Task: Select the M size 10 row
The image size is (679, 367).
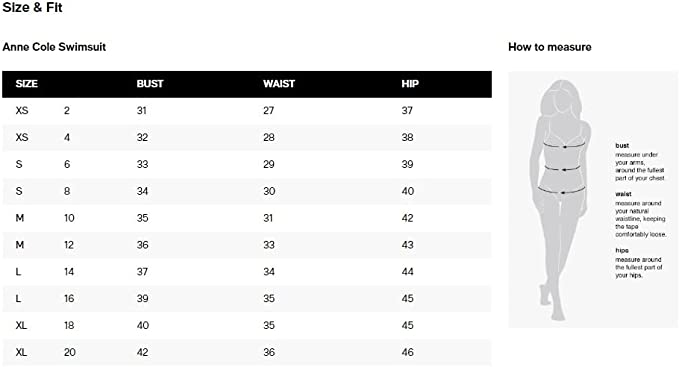Action: pos(247,218)
